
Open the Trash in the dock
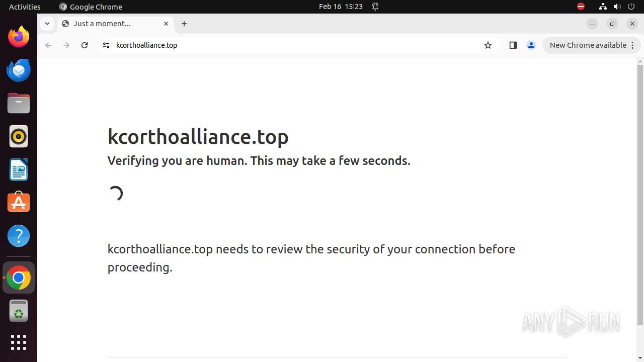pos(19,311)
